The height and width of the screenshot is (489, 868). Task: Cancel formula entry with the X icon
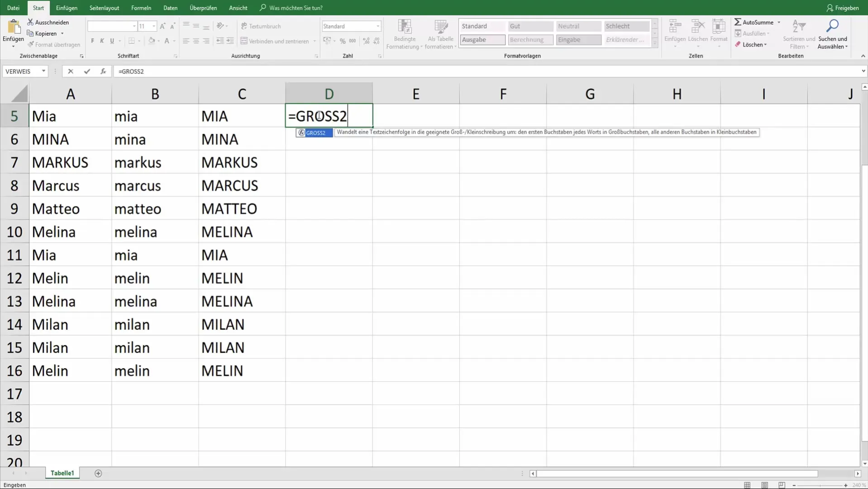[71, 71]
